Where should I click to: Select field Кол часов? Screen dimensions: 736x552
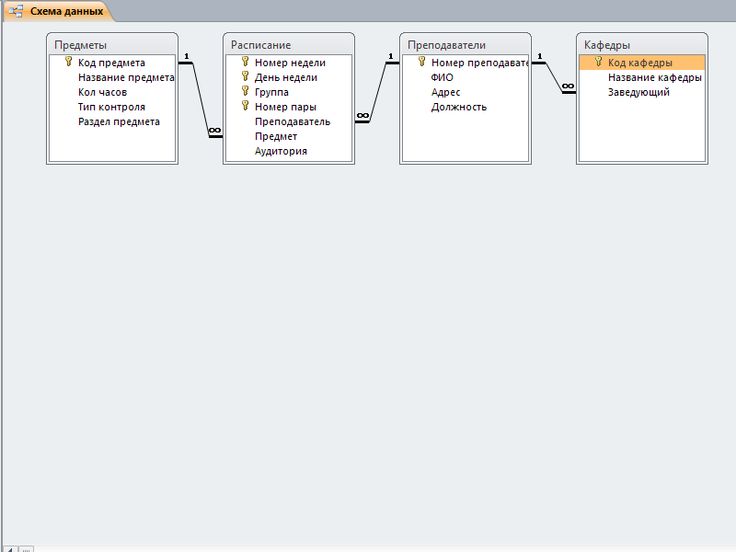coord(112,92)
